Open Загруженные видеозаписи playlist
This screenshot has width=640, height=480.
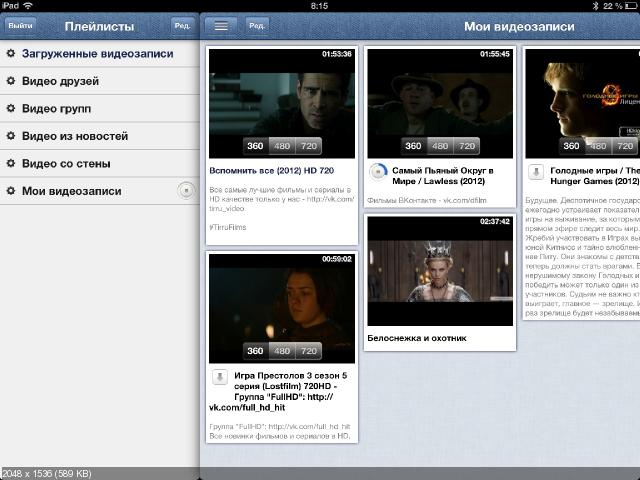[x=100, y=53]
